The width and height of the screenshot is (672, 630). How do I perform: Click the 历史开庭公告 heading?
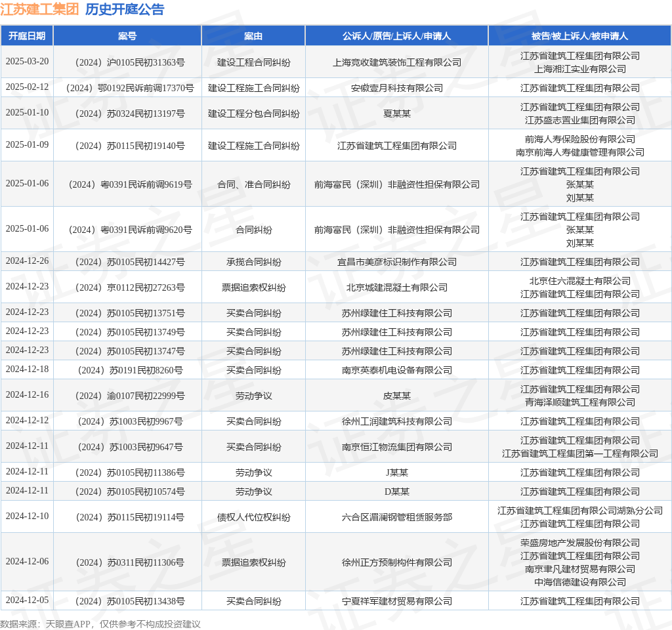(x=125, y=9)
